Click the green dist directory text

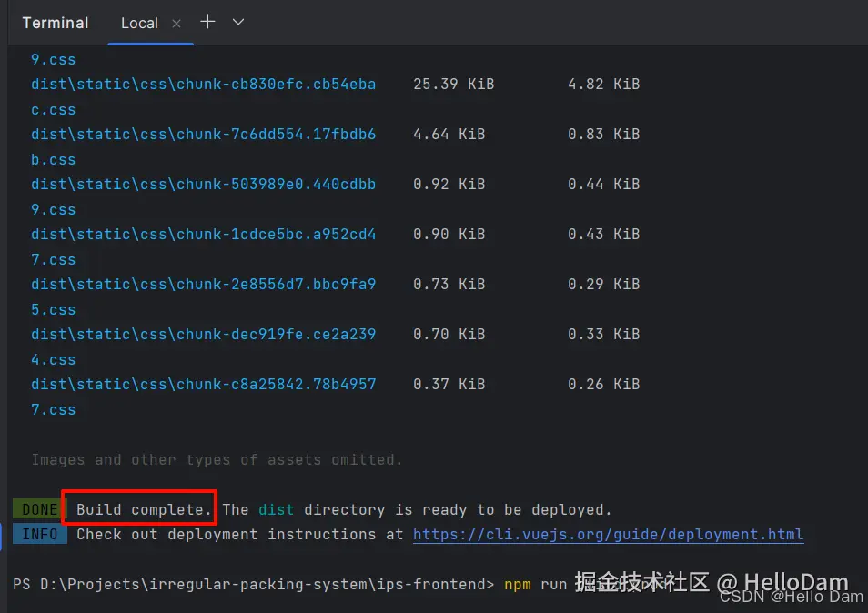point(276,508)
